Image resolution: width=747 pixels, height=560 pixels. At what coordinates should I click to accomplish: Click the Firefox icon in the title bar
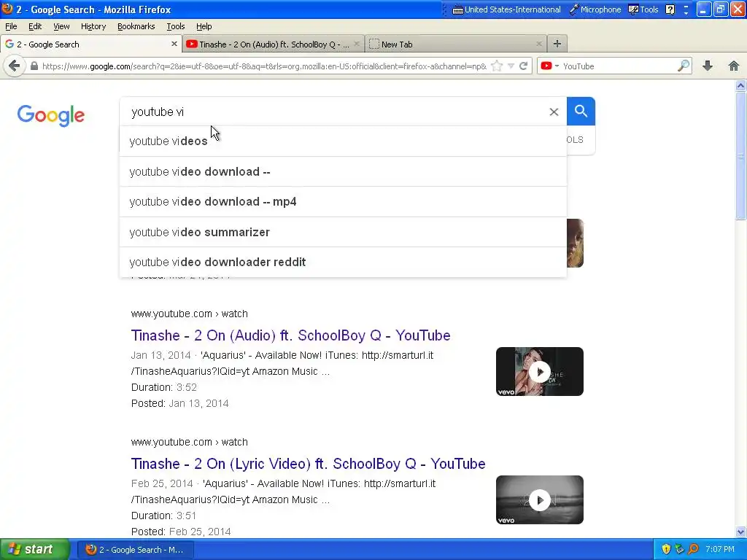(x=7, y=9)
